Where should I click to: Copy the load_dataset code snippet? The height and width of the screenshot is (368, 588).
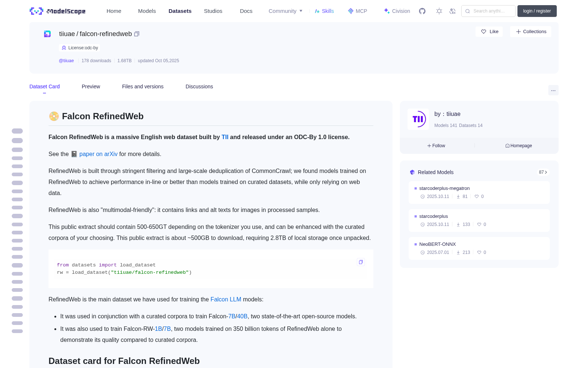(x=361, y=262)
